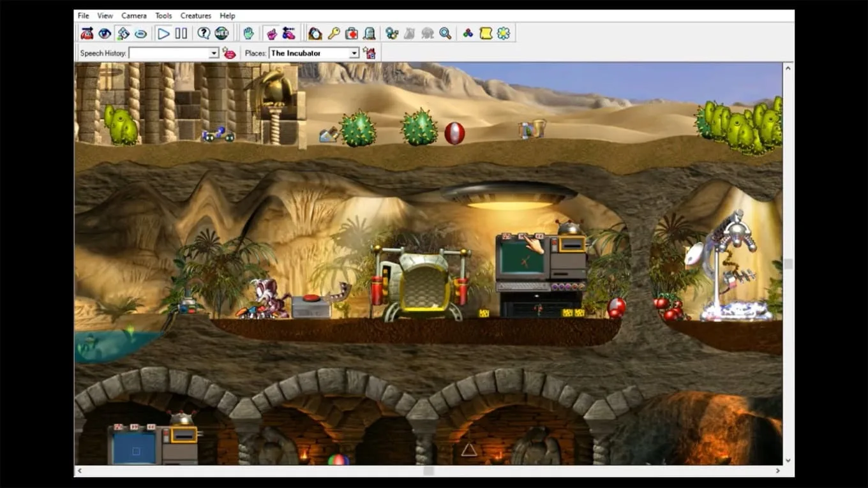Click the red-and-white striped ball on the desert surface

click(x=454, y=133)
